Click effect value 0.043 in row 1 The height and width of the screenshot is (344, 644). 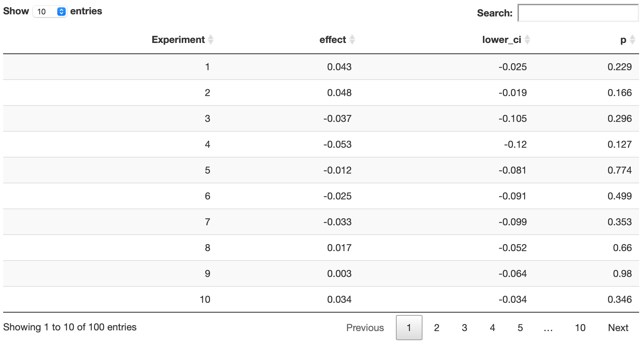(x=339, y=67)
